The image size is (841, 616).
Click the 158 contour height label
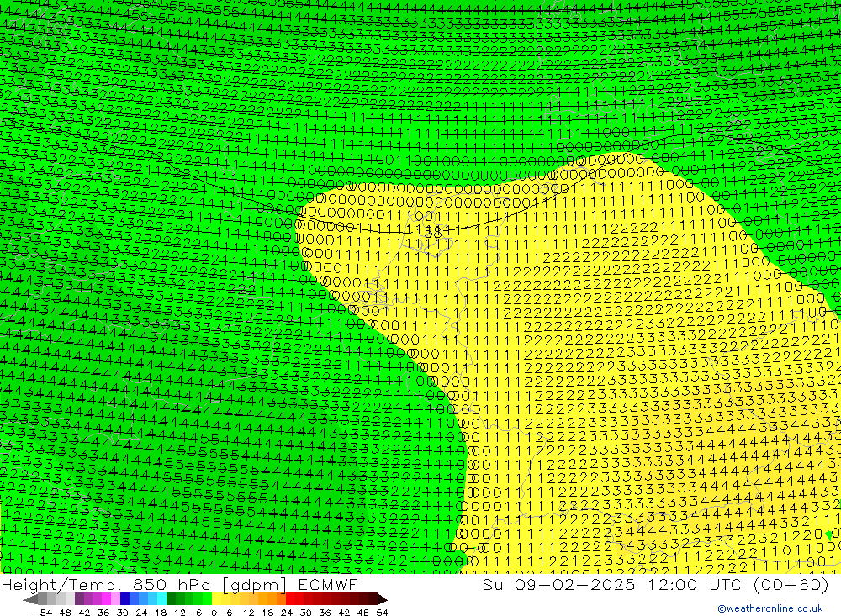pyautogui.click(x=429, y=232)
